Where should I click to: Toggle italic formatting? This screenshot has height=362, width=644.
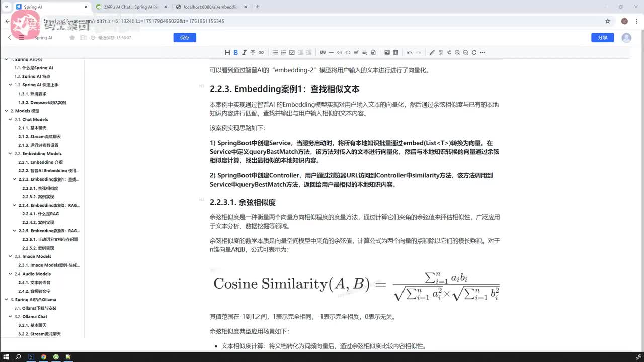(244, 52)
